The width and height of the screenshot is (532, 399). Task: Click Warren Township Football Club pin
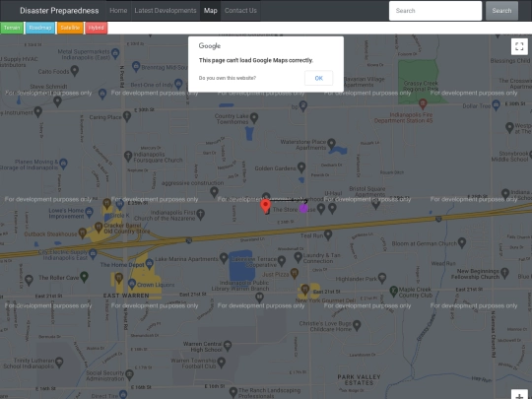pos(222,362)
